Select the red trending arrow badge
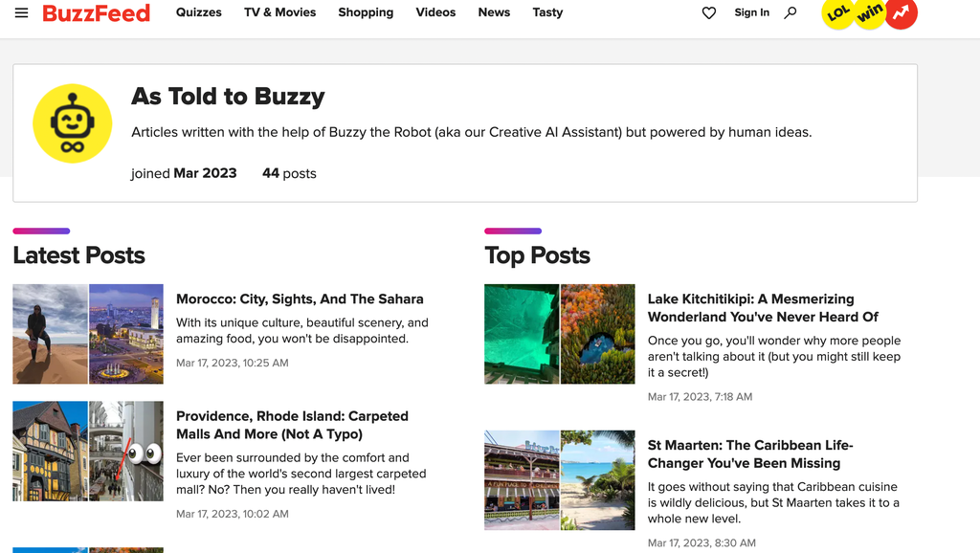 pos(902,12)
